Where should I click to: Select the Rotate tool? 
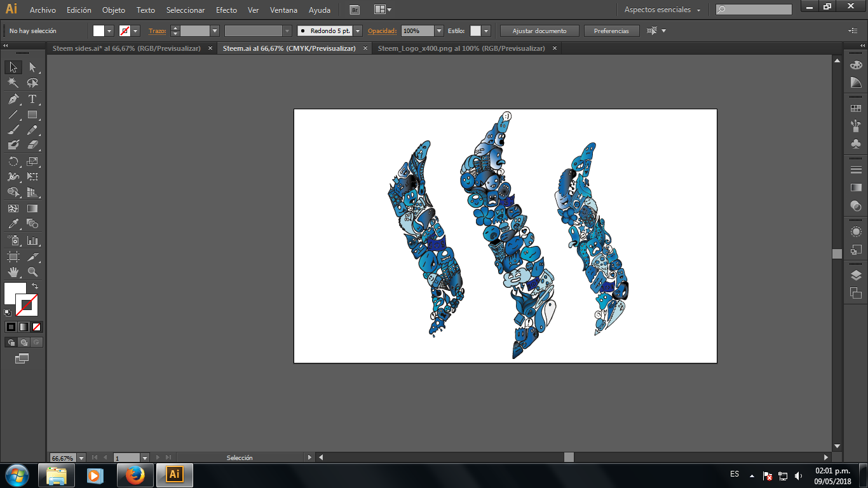pos(13,161)
